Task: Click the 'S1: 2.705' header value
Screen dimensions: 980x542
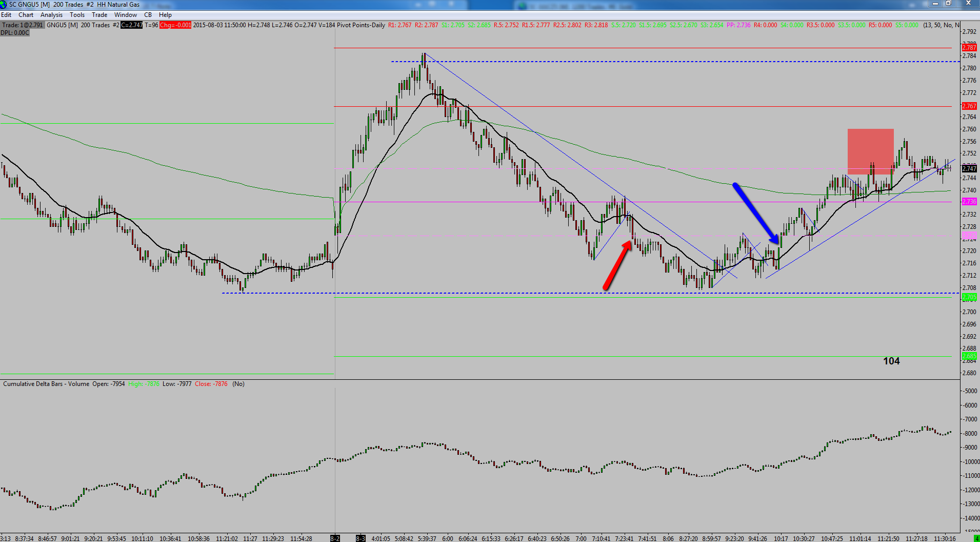Action: (453, 25)
